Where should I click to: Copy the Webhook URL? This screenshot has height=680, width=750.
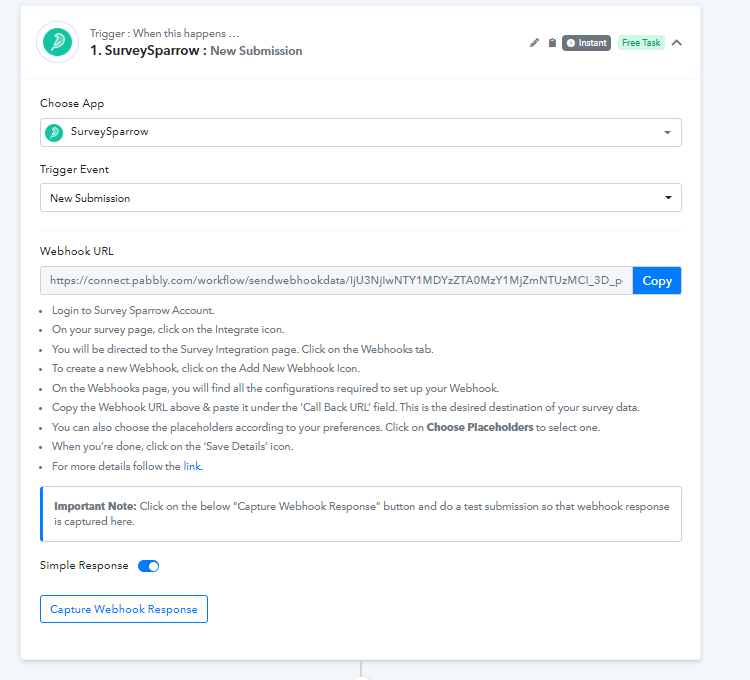(x=657, y=281)
